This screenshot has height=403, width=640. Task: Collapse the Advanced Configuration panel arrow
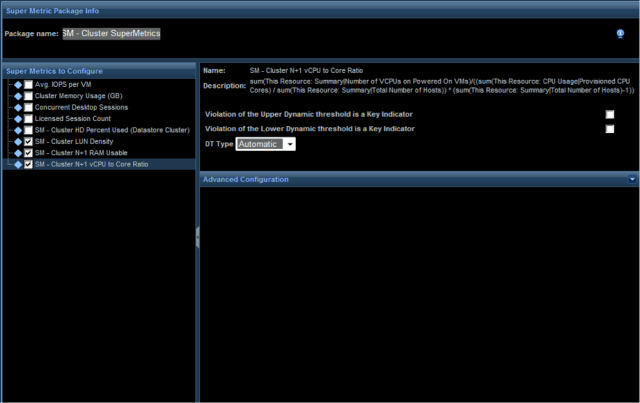click(x=632, y=179)
